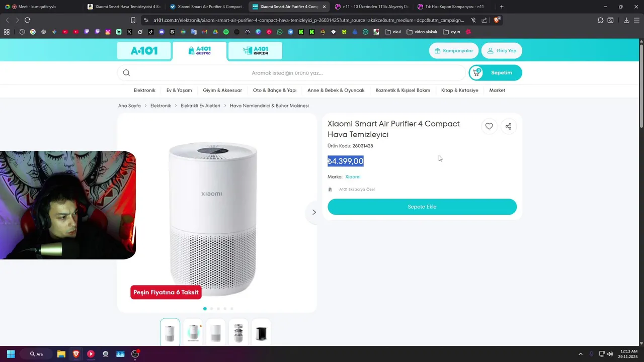Open the TikTok bookmark icon

pyautogui.click(x=151, y=32)
